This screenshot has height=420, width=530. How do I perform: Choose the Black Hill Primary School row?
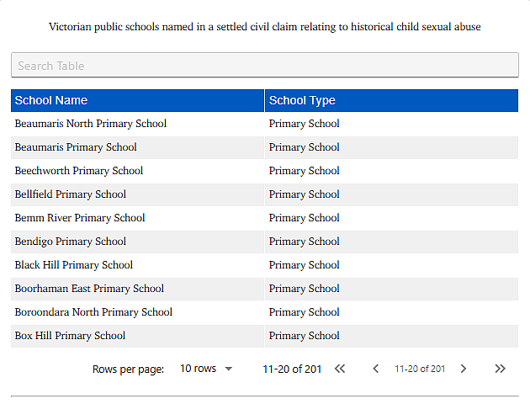(x=265, y=265)
